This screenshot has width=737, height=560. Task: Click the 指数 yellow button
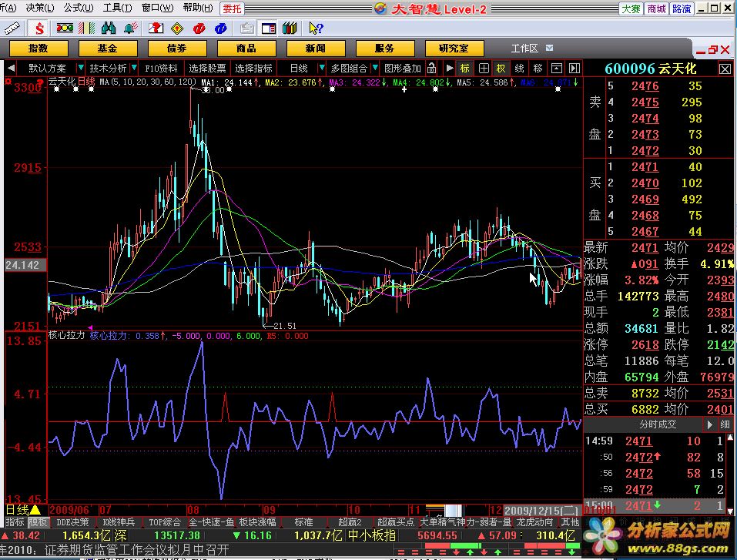tap(39, 49)
